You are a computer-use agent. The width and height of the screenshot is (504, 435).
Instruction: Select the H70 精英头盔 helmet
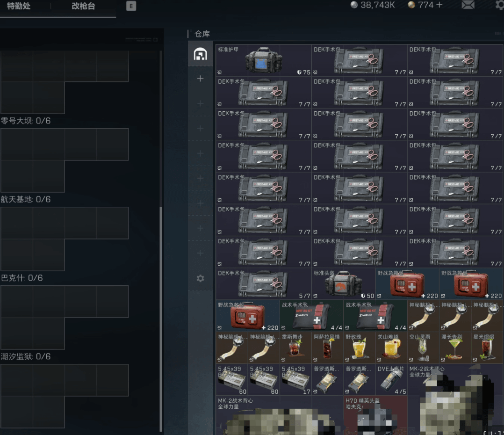click(x=375, y=415)
